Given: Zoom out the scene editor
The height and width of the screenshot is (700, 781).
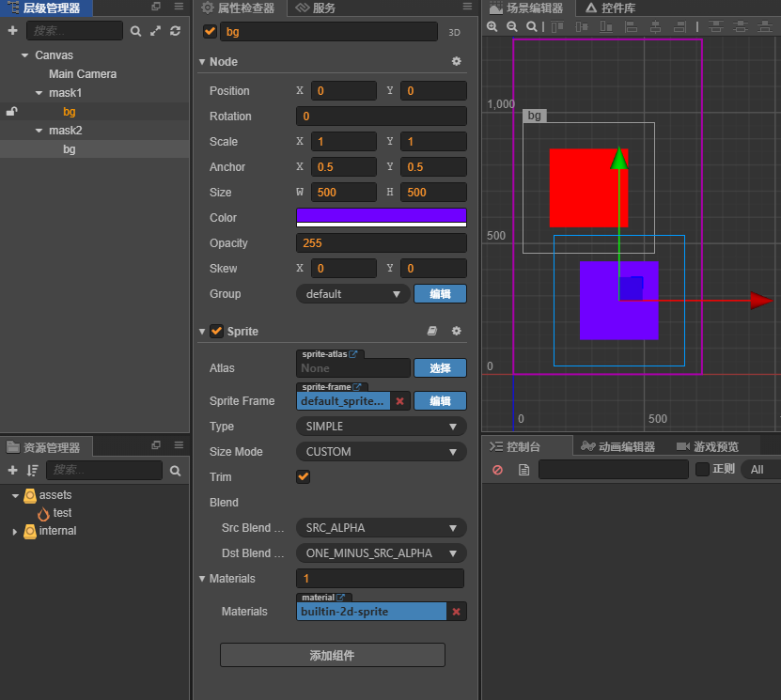Looking at the screenshot, I should click(x=512, y=26).
